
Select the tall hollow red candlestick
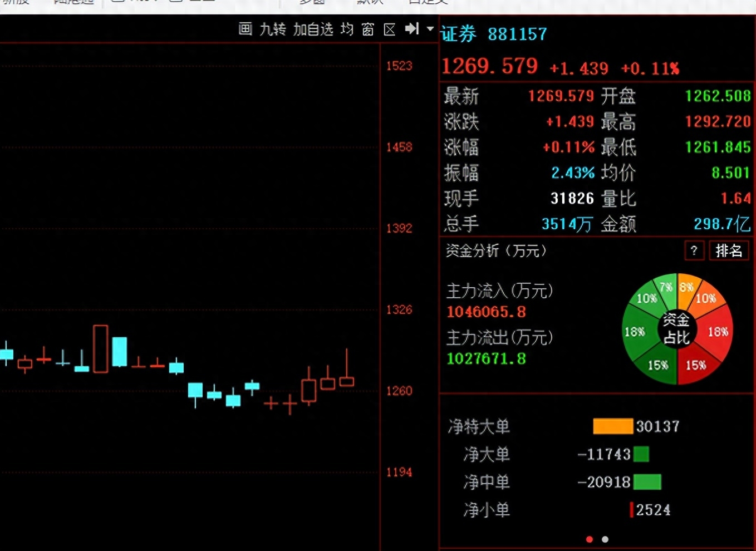coord(100,348)
